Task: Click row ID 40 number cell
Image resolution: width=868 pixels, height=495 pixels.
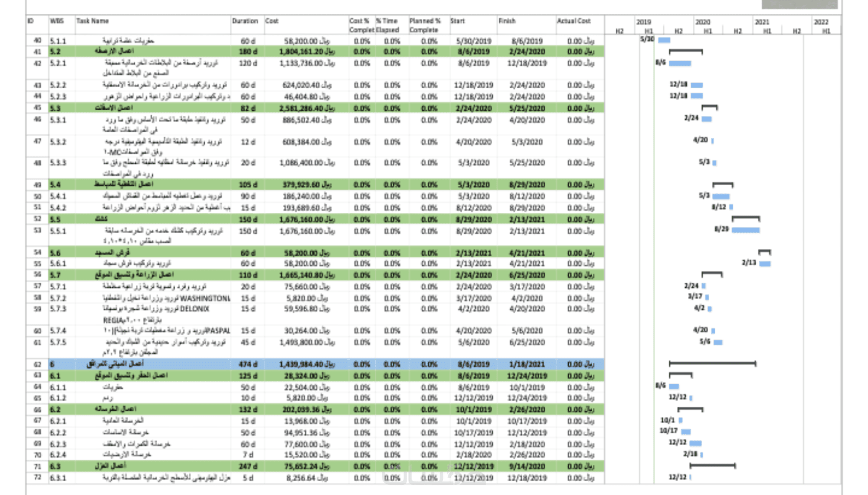Action: 37,40
